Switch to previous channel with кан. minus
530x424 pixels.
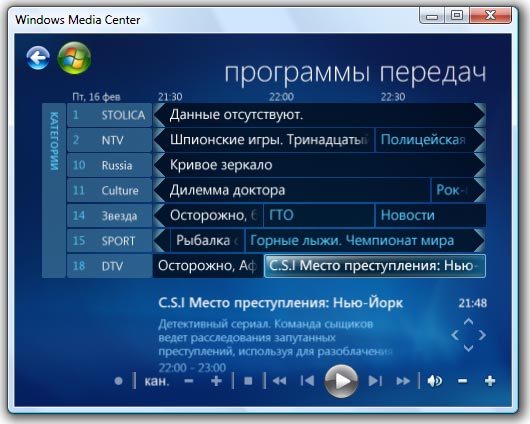tap(189, 381)
